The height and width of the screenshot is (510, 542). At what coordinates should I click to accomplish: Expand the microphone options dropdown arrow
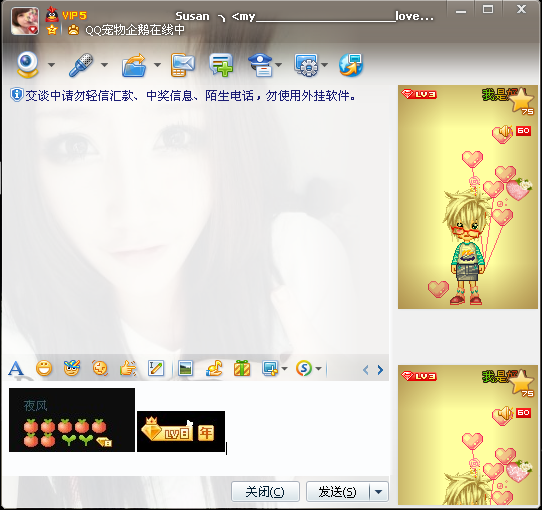click(104, 65)
